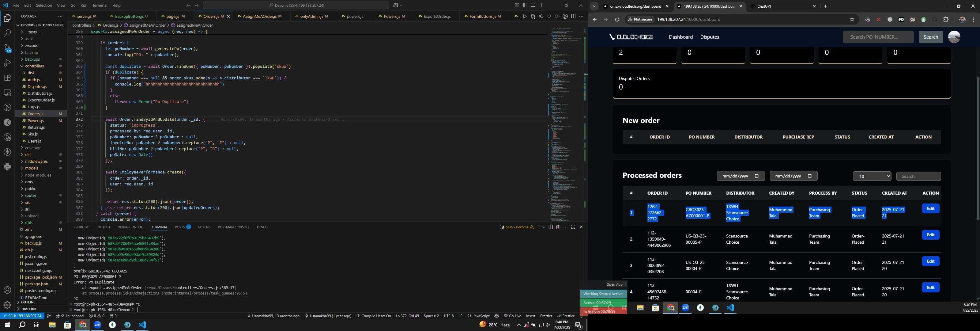Open the Dashboard link in navbar
The image size is (980, 331).
[680, 37]
